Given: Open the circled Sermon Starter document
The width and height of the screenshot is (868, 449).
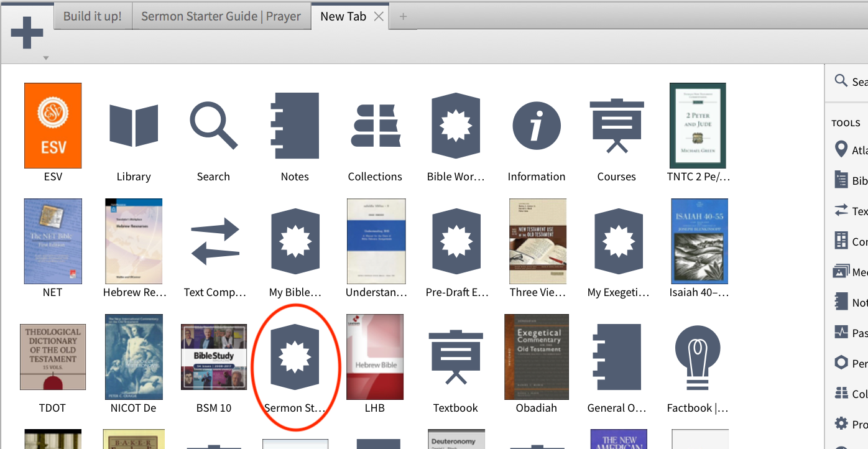Looking at the screenshot, I should [294, 357].
